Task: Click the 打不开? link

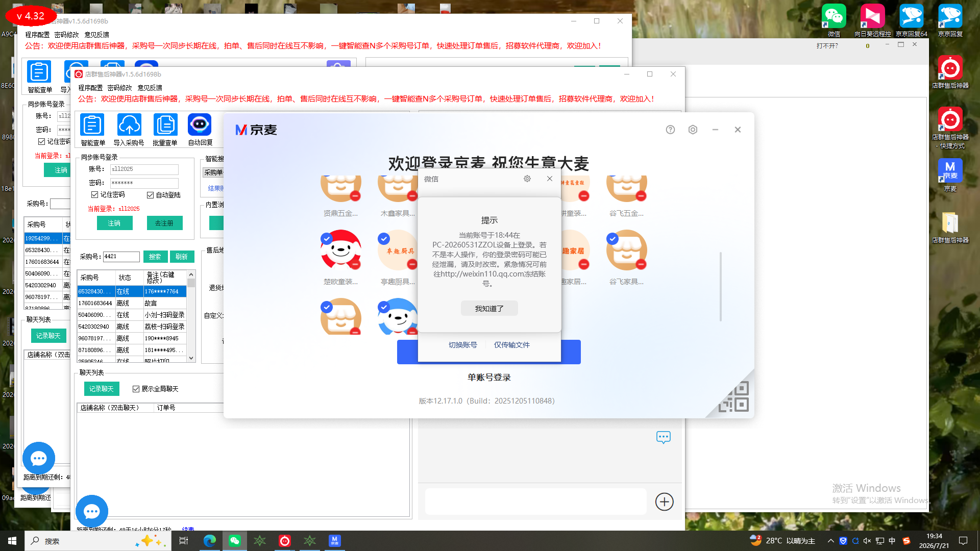Action: click(x=827, y=46)
